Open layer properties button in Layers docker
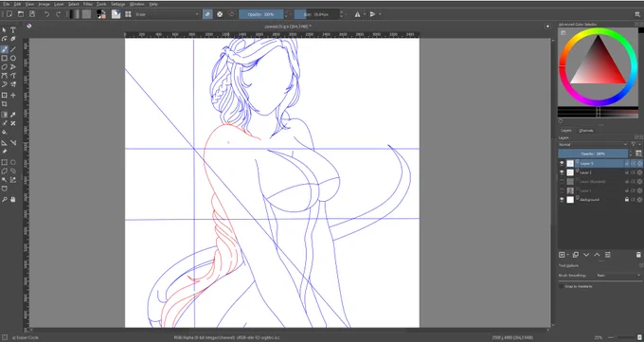The image size is (644, 342). (608, 255)
